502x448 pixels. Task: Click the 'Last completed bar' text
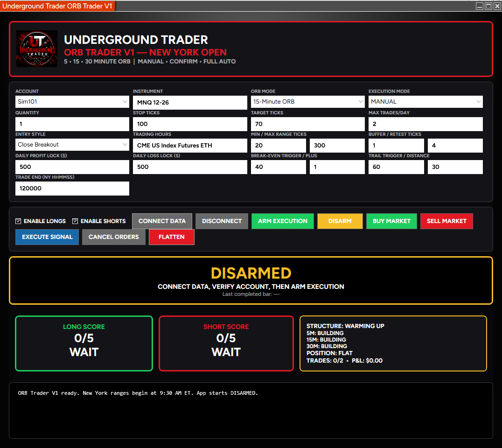coord(251,294)
